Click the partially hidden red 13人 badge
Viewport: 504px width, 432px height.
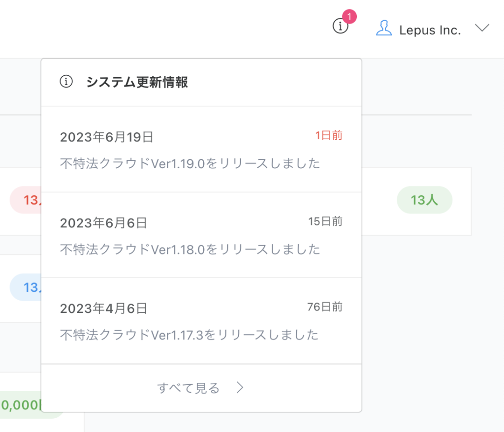point(26,200)
